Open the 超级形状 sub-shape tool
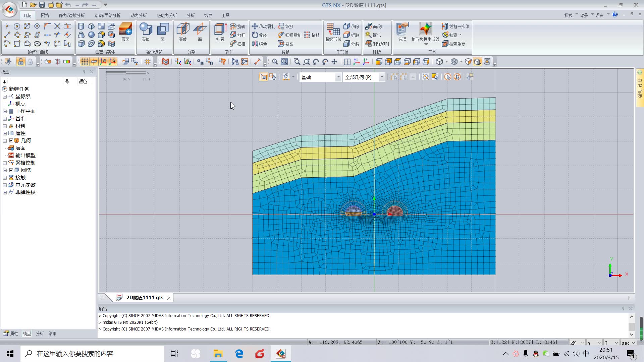 coord(333,32)
